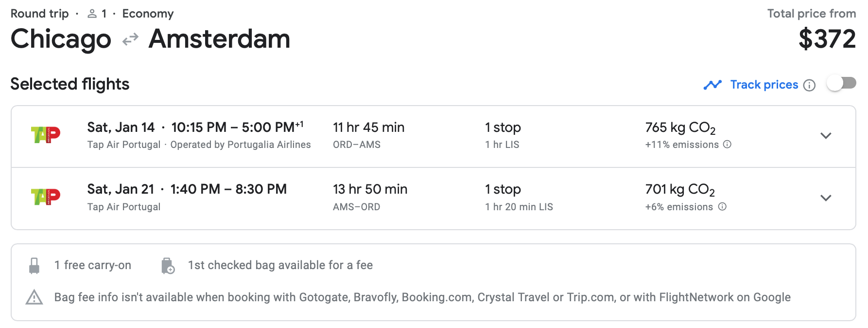Click the +6% emissions info icon
868x328 pixels.
(x=722, y=207)
